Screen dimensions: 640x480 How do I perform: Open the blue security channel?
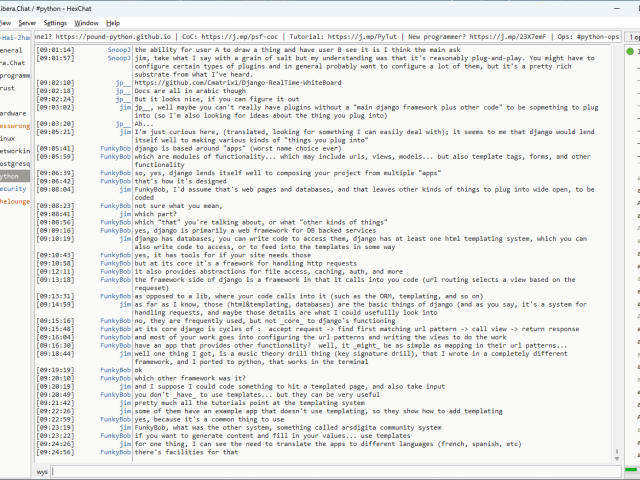(x=13, y=188)
